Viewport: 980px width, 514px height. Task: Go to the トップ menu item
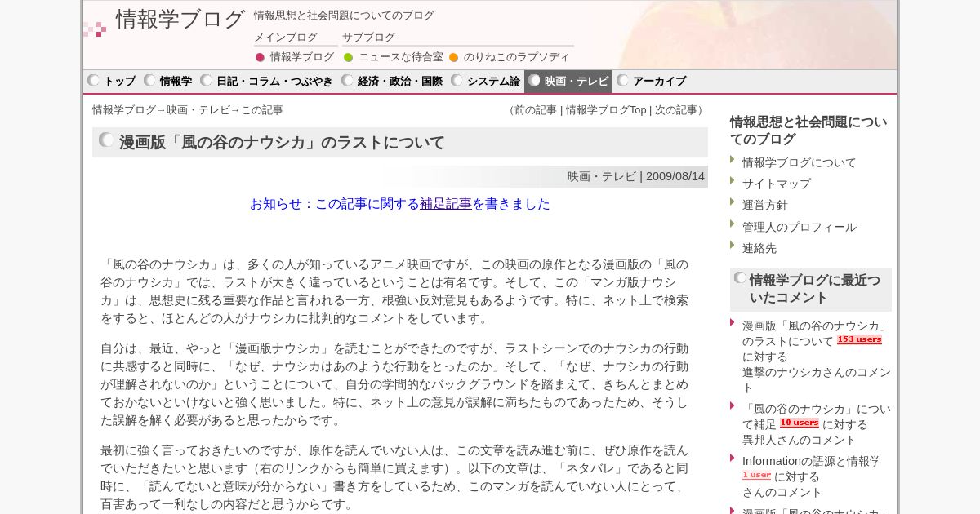click(120, 82)
